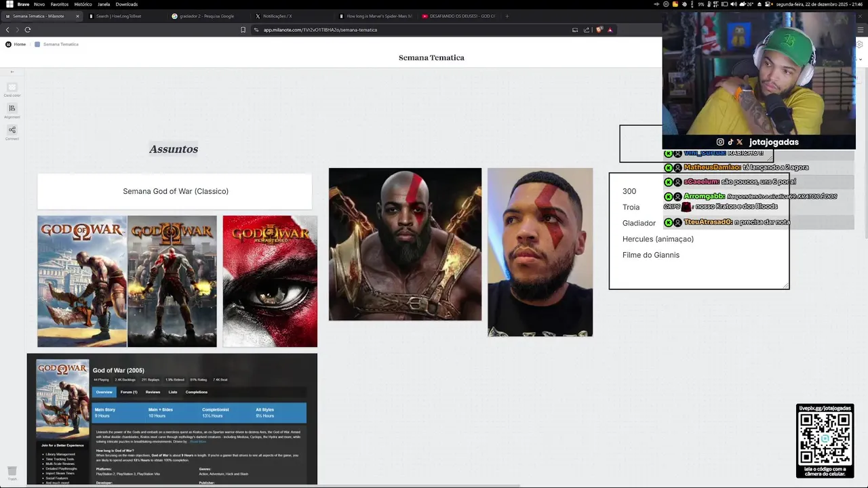The height and width of the screenshot is (488, 868).
Task: Open the Novo menu
Action: pos(39,4)
